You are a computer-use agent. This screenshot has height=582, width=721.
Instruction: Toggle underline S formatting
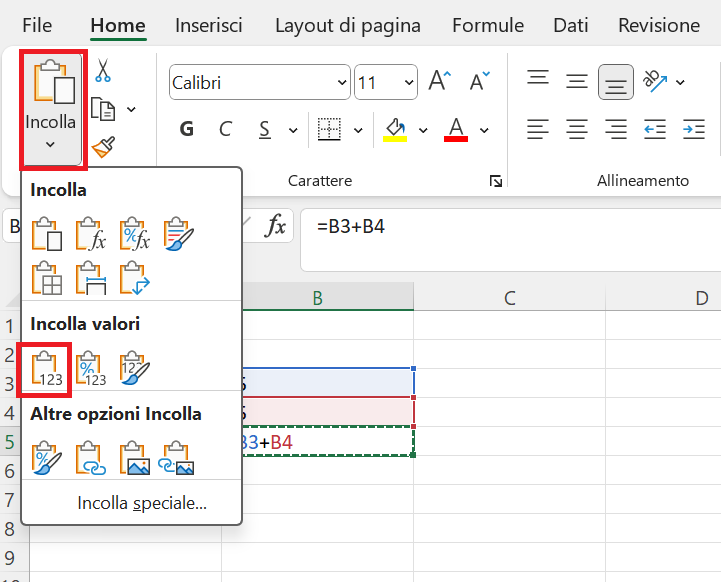(x=264, y=129)
